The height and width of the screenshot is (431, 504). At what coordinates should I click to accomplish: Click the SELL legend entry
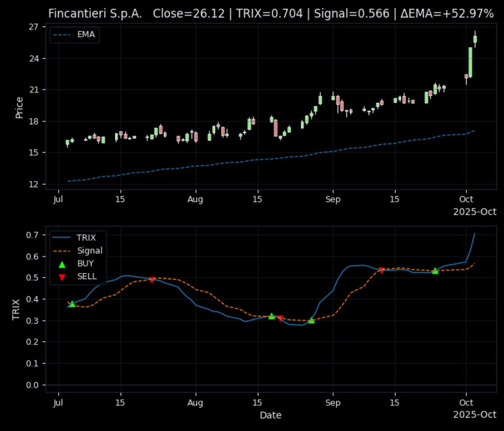tap(77, 276)
